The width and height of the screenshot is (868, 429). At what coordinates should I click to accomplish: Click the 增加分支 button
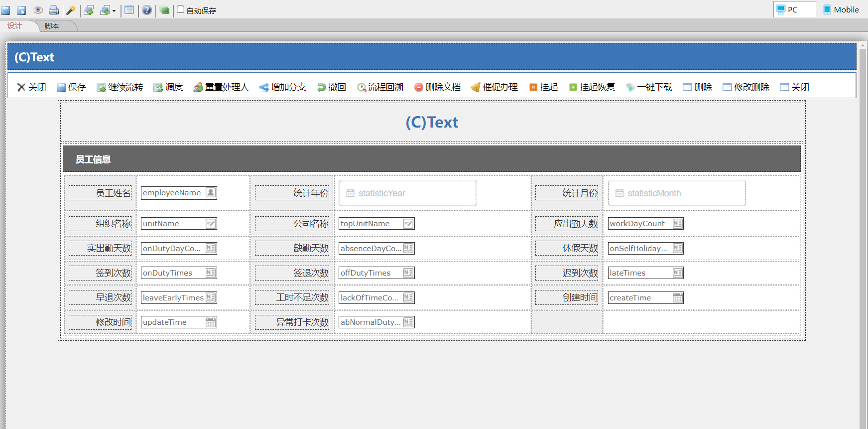tap(283, 87)
